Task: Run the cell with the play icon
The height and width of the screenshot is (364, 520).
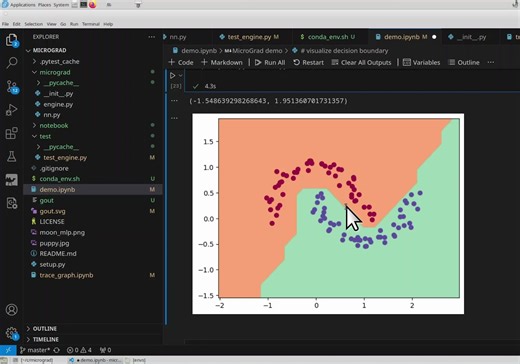Action: [172, 76]
